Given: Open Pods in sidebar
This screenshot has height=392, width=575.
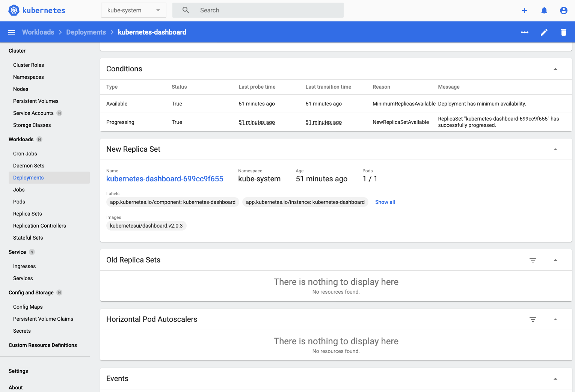Looking at the screenshot, I should click(x=19, y=202).
